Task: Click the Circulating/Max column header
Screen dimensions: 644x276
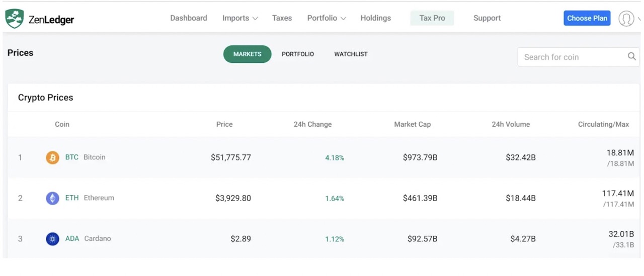Action: pos(603,124)
